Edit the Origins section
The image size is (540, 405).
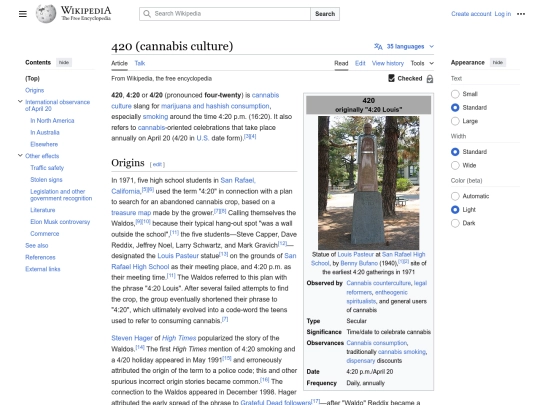[157, 164]
